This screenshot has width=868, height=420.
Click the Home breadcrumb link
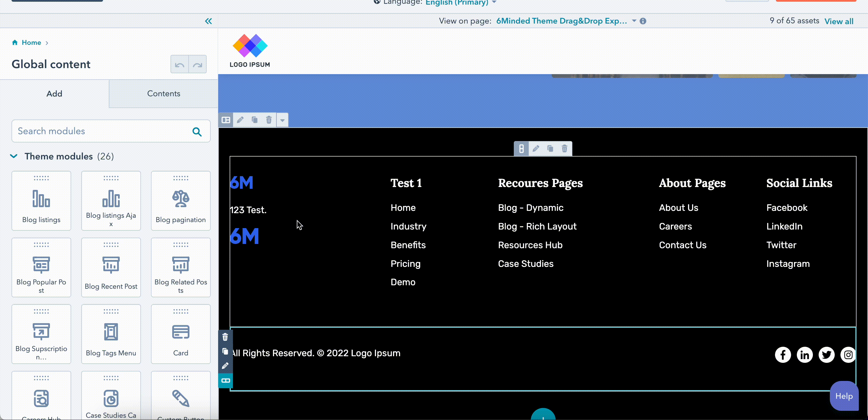(x=31, y=43)
